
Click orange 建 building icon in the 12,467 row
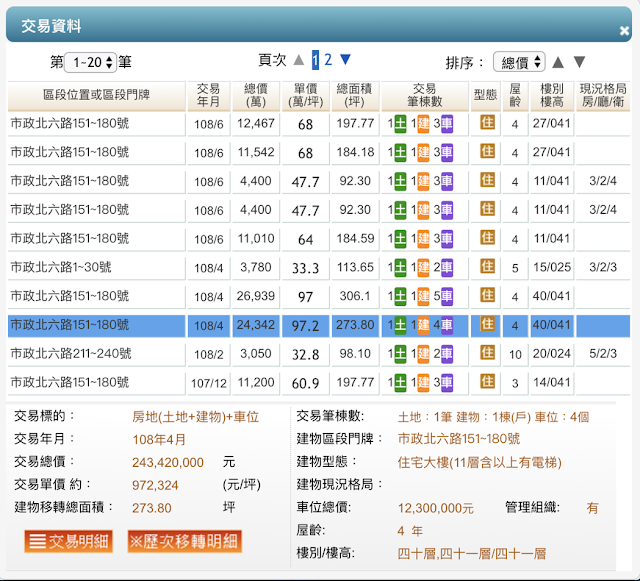tap(423, 124)
